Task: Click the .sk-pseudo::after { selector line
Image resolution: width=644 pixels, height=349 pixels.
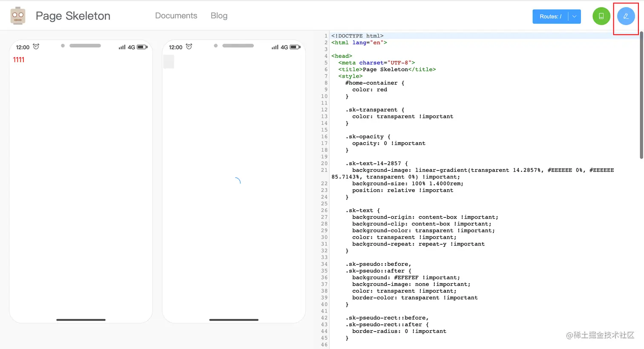Action: pyautogui.click(x=378, y=271)
